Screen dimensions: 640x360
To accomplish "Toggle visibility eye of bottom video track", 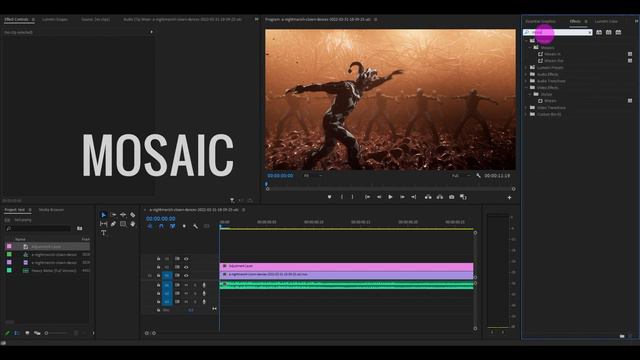I will pyautogui.click(x=186, y=276).
